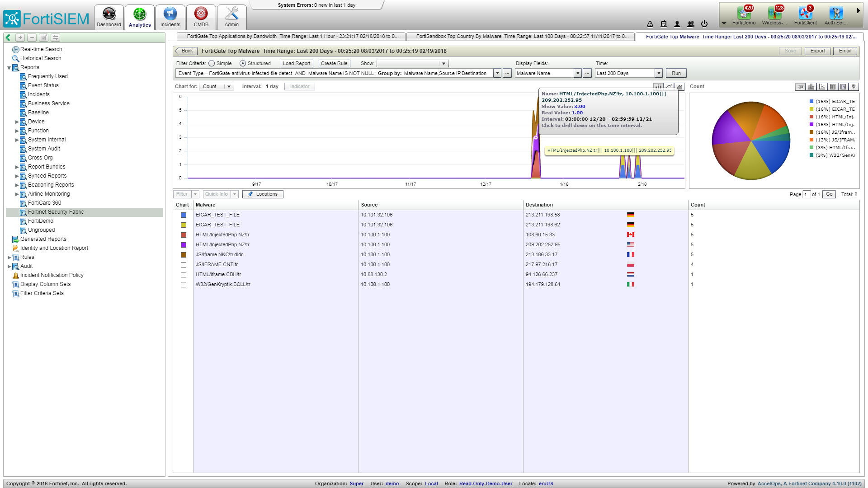
Task: Switch pie chart to bar chart view
Action: tap(811, 87)
